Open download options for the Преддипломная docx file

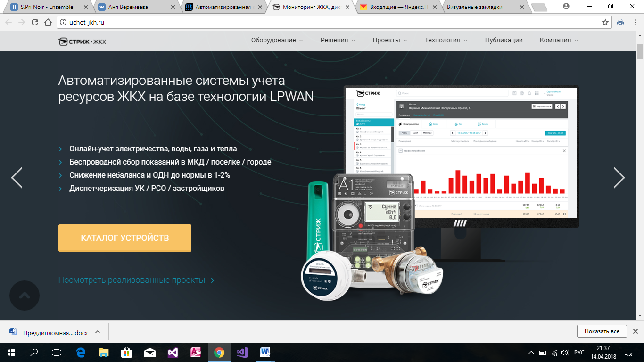98,332
